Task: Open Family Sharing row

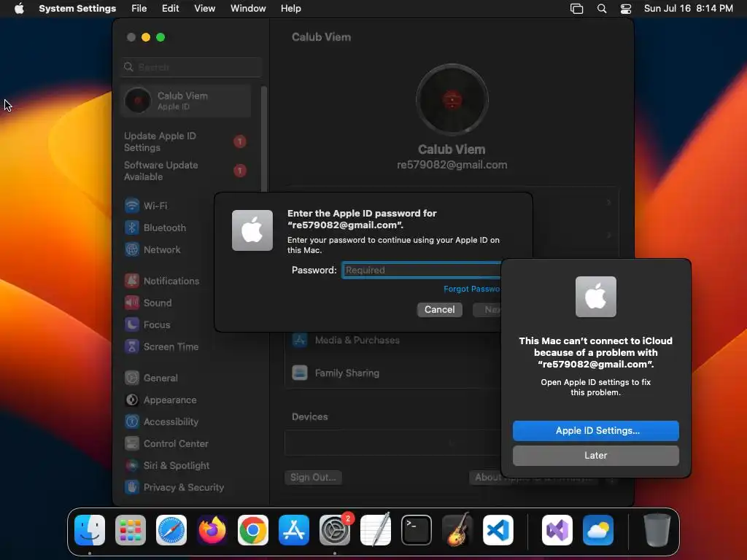Action: pyautogui.click(x=393, y=373)
